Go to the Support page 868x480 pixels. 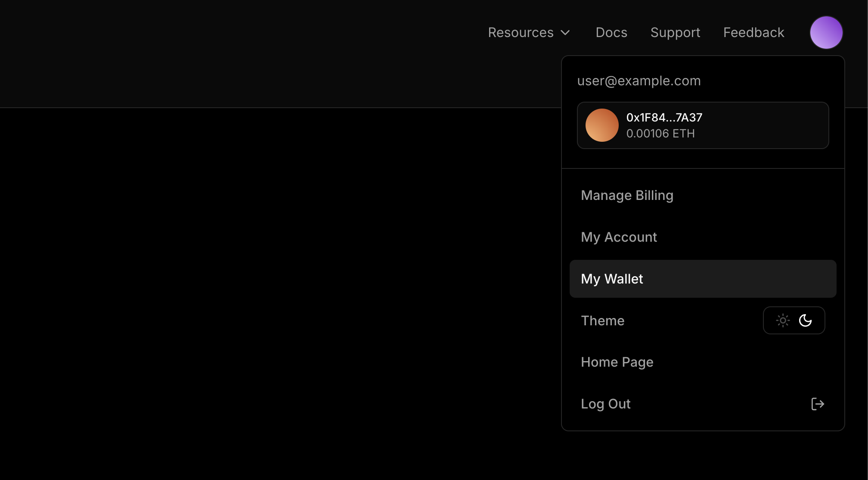coord(675,33)
